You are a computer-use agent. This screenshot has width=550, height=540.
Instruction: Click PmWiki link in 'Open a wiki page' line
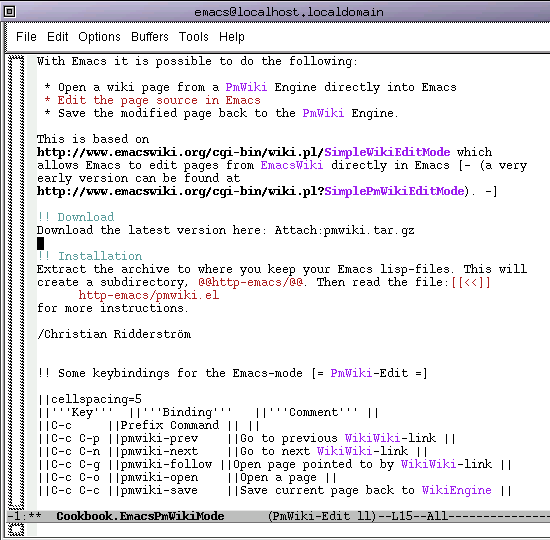[246, 87]
